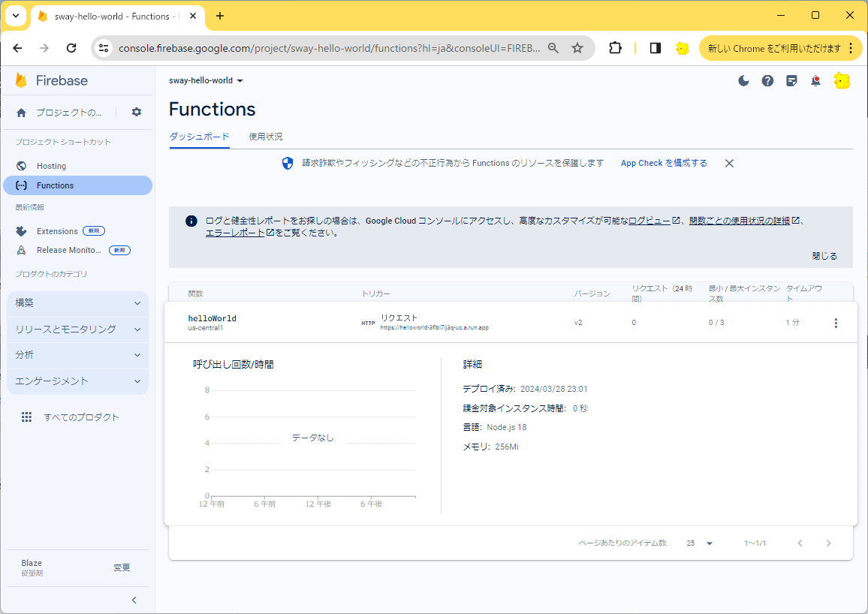
Task: Open Release Monitoring in the sidebar
Action: 68,250
